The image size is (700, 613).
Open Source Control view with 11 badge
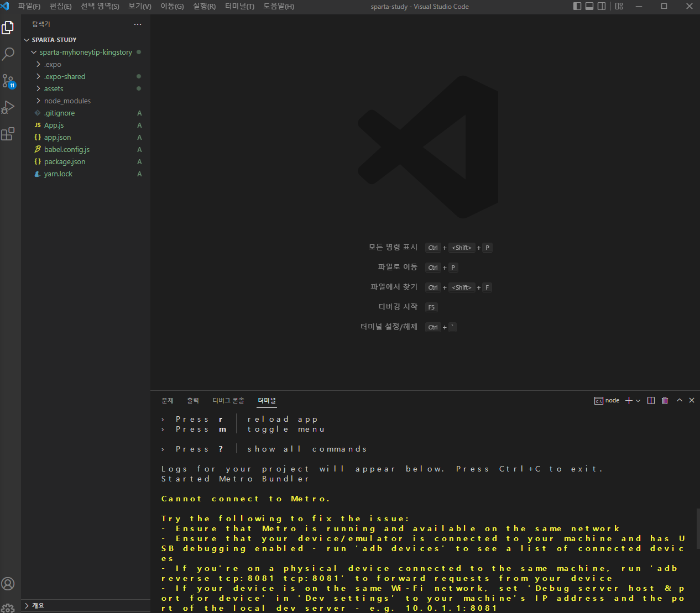(8, 81)
